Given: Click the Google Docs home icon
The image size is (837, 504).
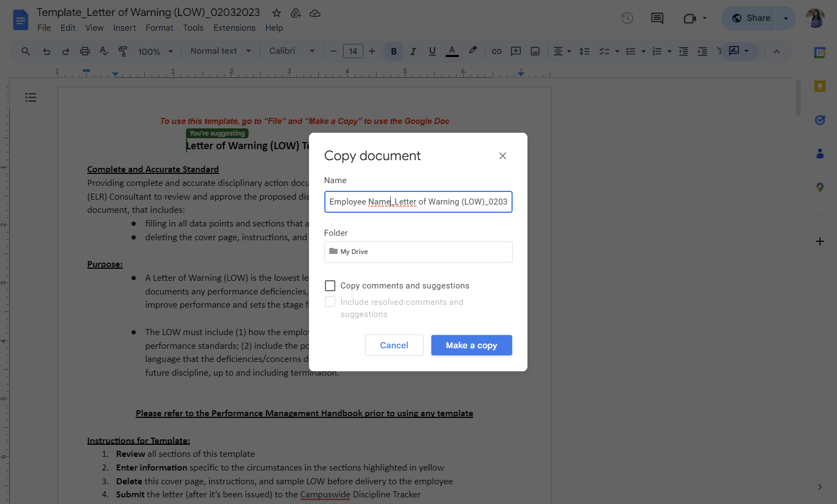Looking at the screenshot, I should (20, 20).
